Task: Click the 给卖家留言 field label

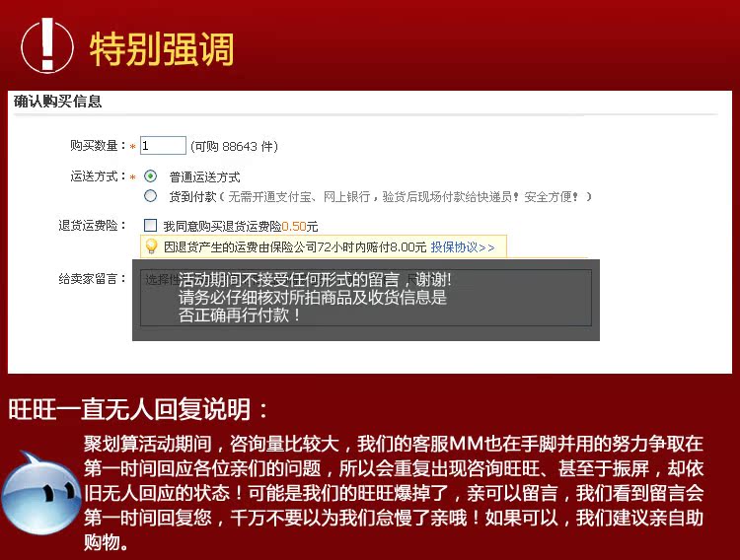Action: [x=92, y=279]
